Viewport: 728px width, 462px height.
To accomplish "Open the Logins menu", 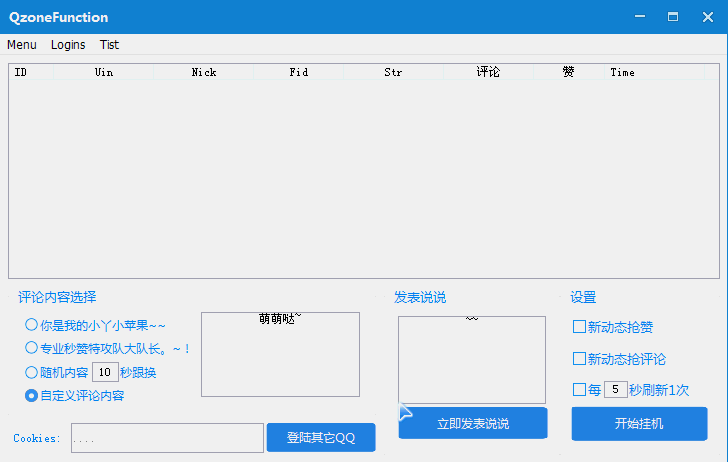I will click(x=68, y=45).
